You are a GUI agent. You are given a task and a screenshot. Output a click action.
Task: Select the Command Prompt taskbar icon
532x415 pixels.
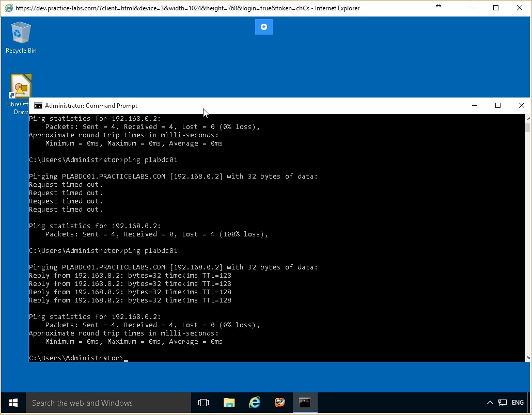[305, 403]
